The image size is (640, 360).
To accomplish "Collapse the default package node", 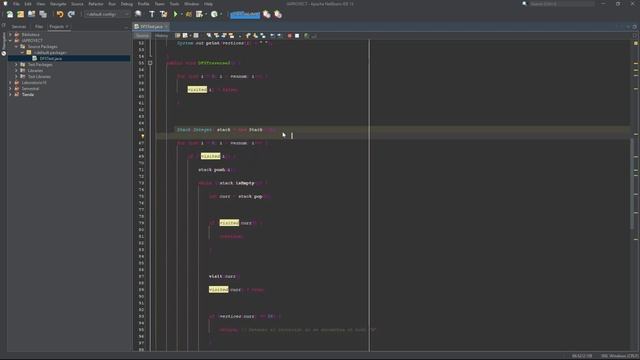I will coord(22,53).
